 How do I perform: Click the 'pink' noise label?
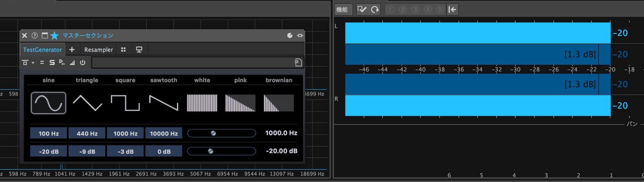point(240,80)
